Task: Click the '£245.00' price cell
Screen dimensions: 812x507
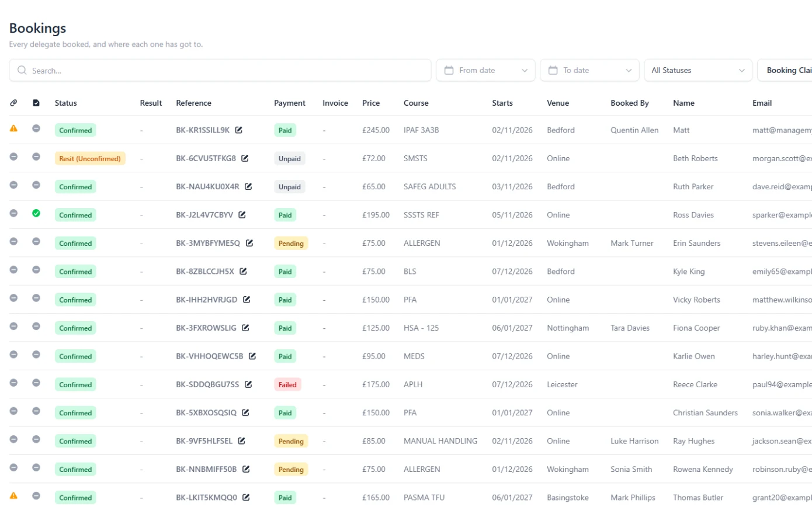Action: [376, 130]
